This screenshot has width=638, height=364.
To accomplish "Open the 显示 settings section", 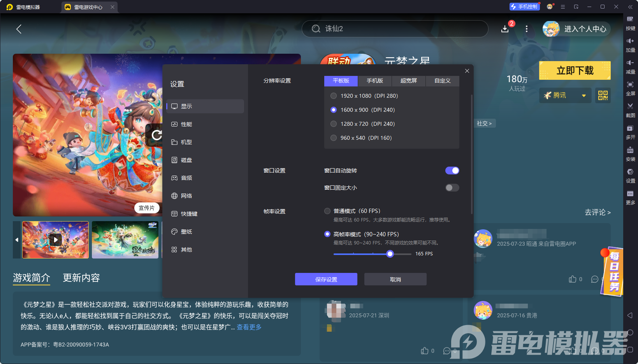I will [x=205, y=106].
